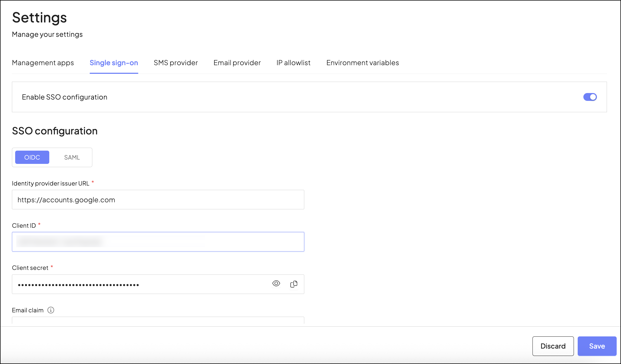Focus the Identity provider issuer URL field
The image size is (621, 364).
point(158,200)
